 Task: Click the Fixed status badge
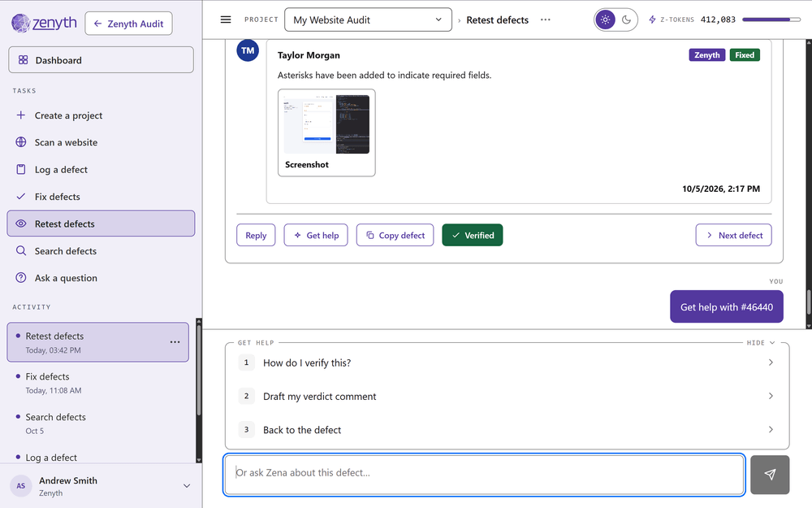745,55
